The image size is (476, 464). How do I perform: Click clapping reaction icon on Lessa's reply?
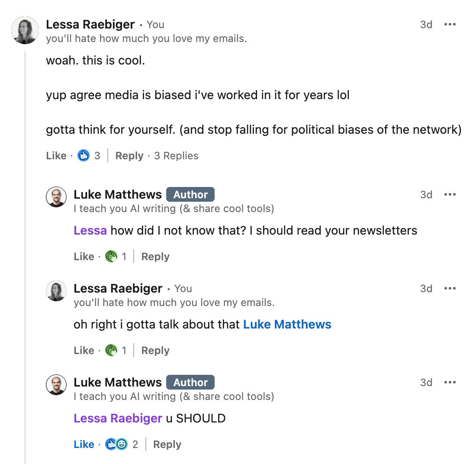point(111,350)
